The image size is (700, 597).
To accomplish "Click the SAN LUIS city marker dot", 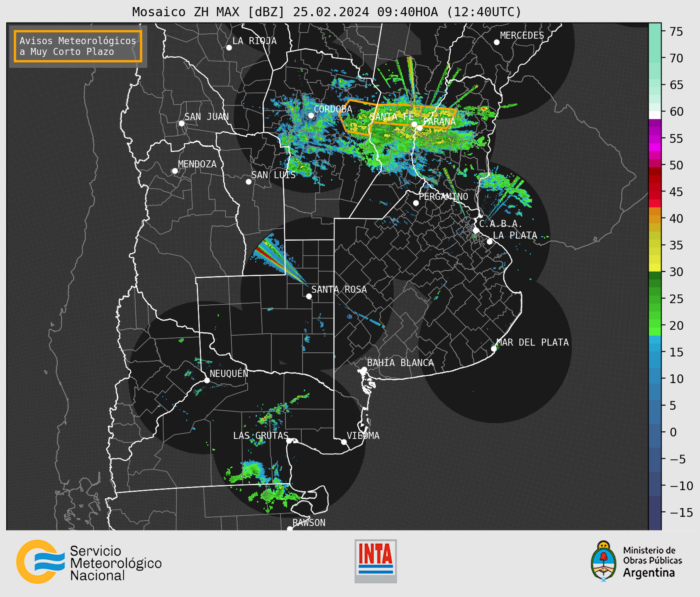I will (x=249, y=182).
